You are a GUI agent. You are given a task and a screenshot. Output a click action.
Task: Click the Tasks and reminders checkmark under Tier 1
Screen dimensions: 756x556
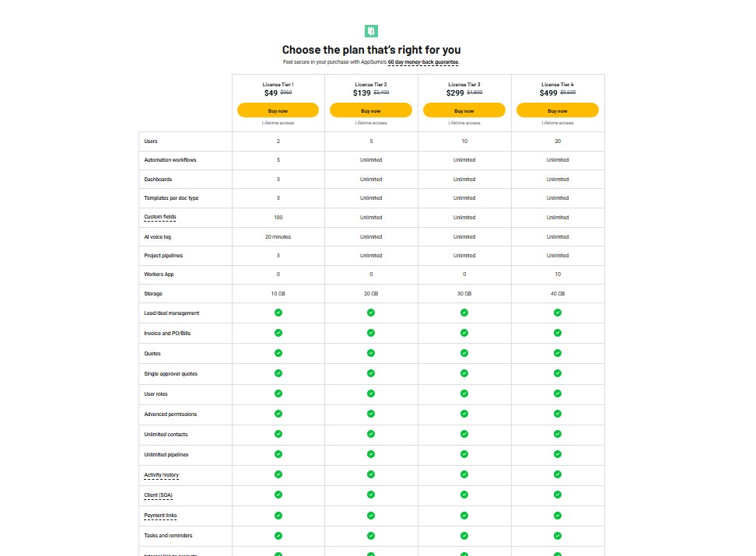(278, 535)
